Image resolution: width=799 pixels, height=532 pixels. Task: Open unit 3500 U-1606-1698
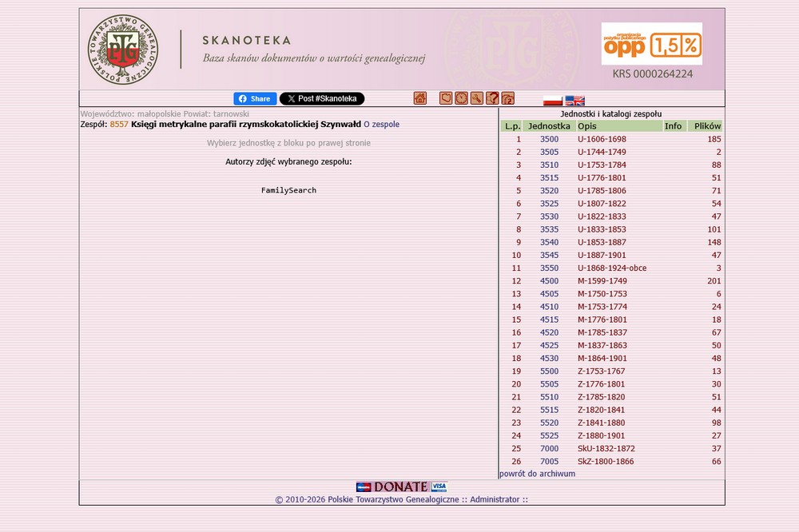click(549, 139)
